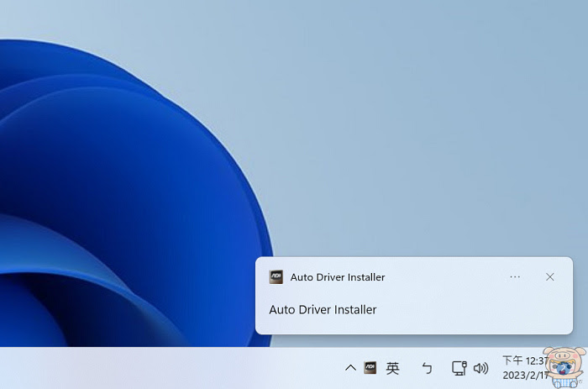Screen dimensions: 588x389
Task: Open Auto Driver Installer tray icon in taskbar
Action: (370, 368)
